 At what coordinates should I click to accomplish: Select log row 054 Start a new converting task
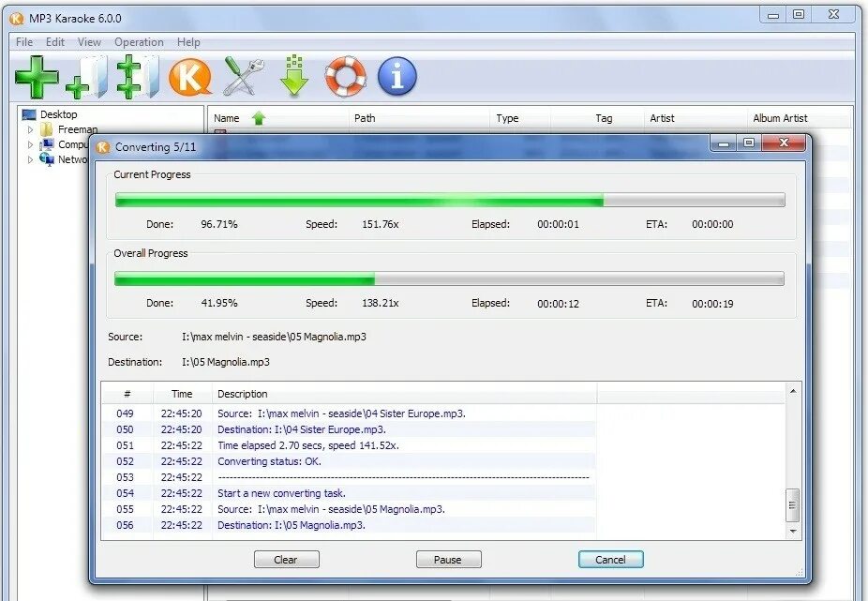349,493
